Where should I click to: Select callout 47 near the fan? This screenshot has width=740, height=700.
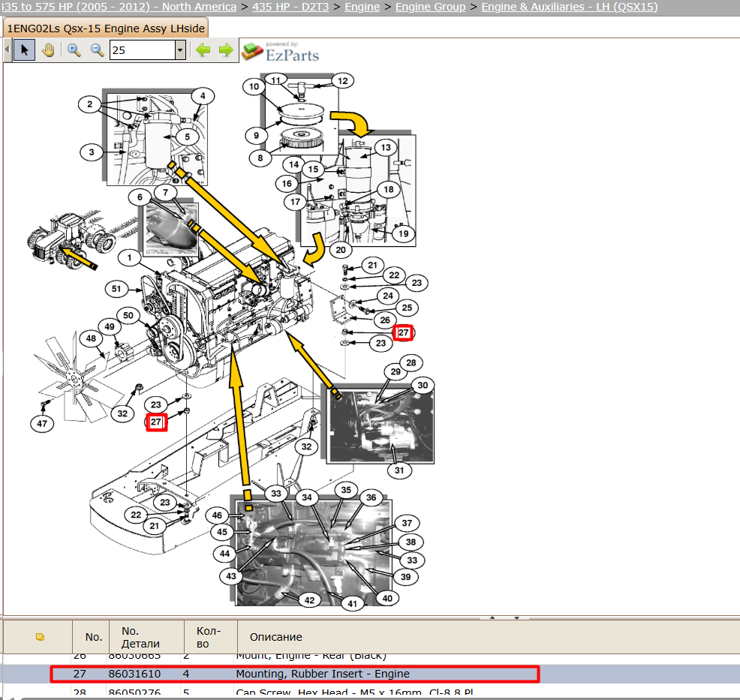coord(42,423)
